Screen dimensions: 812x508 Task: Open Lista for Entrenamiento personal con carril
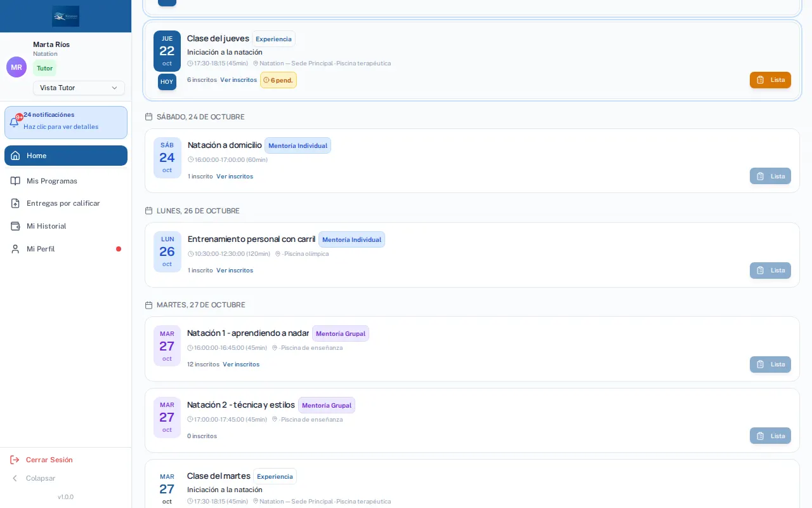pos(770,271)
